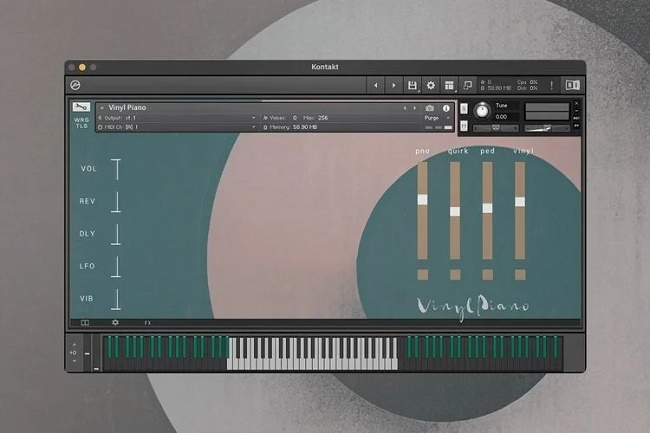Show instrument info with the i icon
The image size is (650, 433).
coord(446,108)
